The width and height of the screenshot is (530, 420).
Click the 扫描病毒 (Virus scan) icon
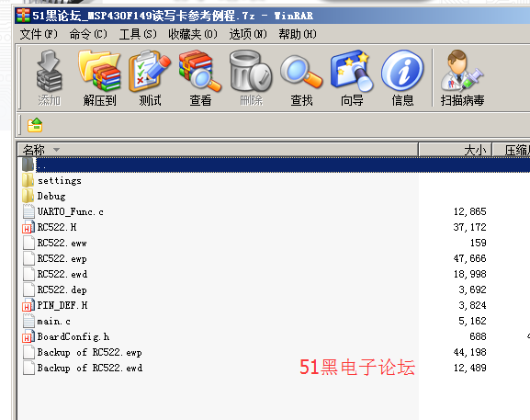pos(462,71)
